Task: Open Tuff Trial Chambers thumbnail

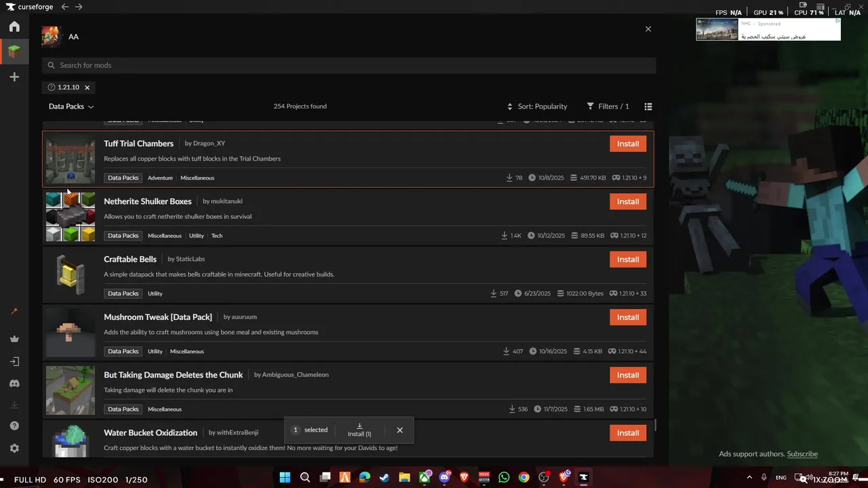Action: (71, 159)
